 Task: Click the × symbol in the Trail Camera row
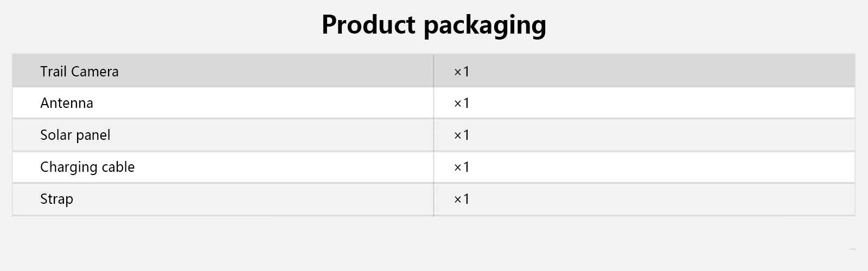[457, 72]
